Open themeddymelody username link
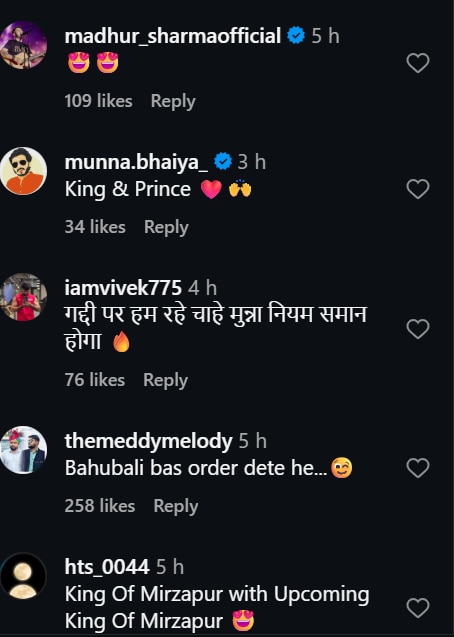The image size is (454, 637). coord(148,442)
